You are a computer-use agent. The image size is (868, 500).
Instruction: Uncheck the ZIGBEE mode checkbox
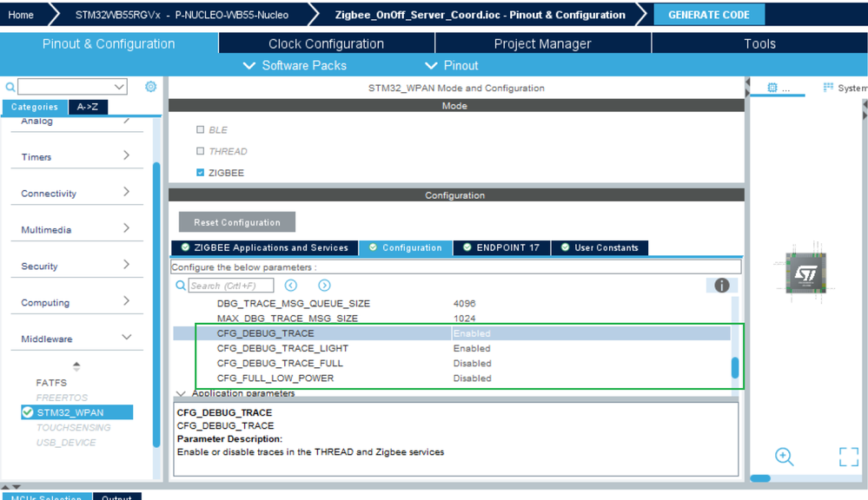tap(201, 173)
